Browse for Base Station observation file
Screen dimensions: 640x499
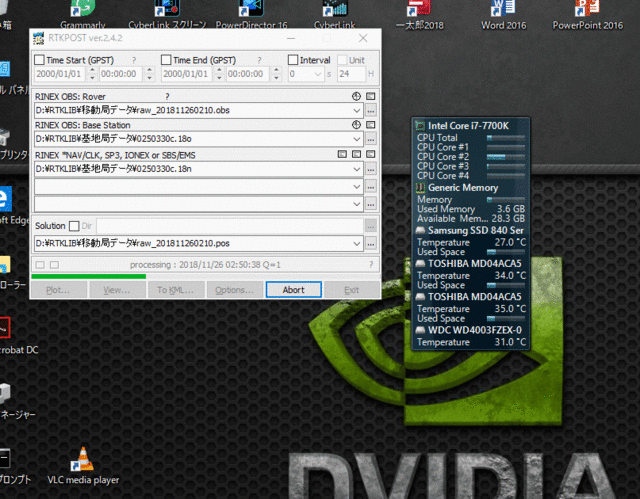(x=371, y=139)
